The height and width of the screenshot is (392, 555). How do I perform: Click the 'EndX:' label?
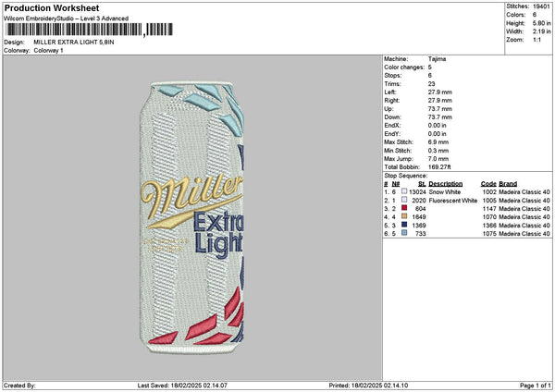coord(392,126)
